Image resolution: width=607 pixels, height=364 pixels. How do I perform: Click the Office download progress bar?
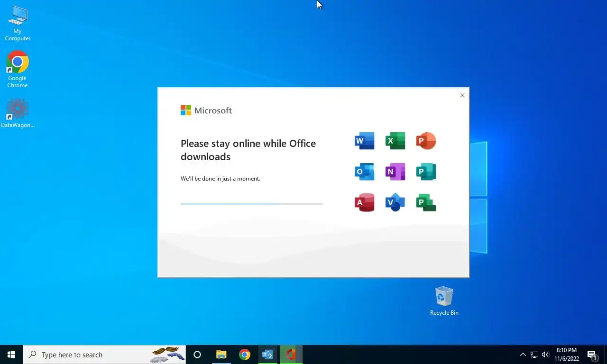(x=252, y=204)
